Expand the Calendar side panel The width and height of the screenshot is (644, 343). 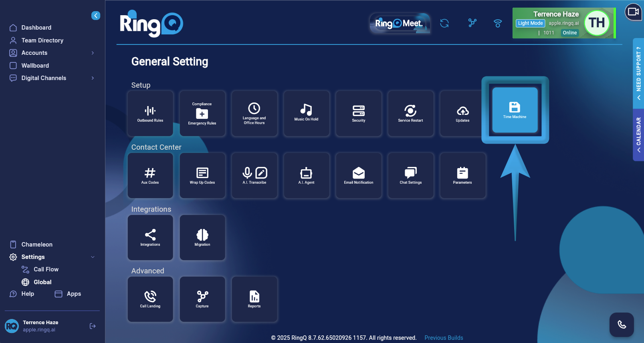638,135
